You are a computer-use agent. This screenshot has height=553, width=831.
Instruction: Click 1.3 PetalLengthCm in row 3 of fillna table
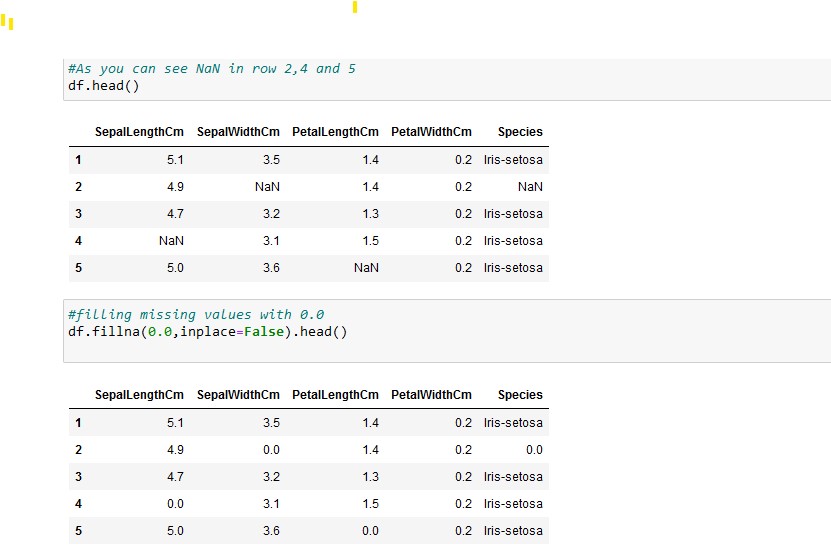pyautogui.click(x=370, y=477)
